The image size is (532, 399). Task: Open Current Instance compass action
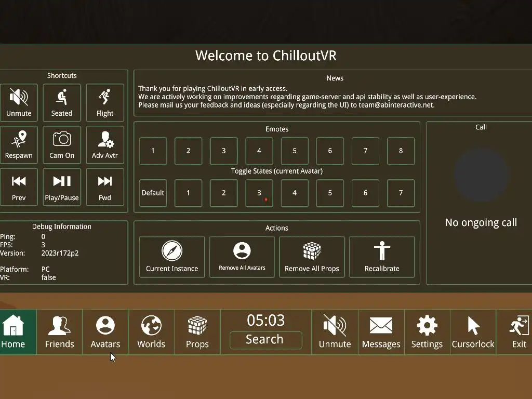(x=172, y=257)
